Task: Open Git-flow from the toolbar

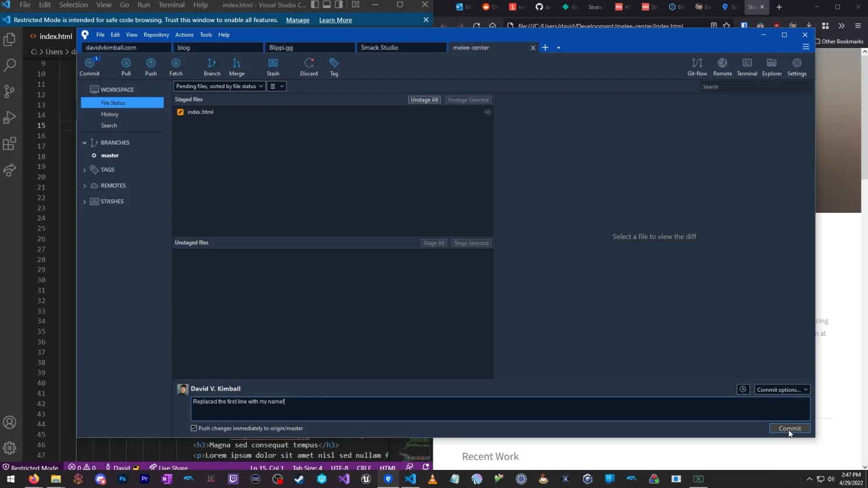Action: click(696, 64)
